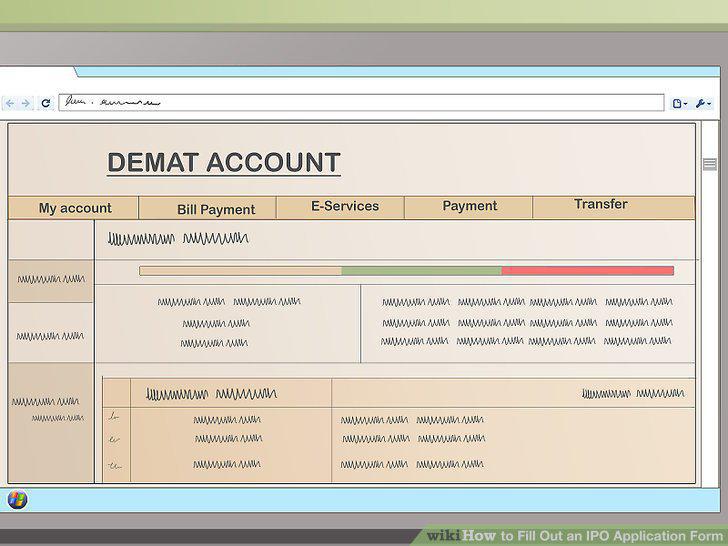Click the browser back arrow
This screenshot has height=546, width=728.
[x=10, y=103]
